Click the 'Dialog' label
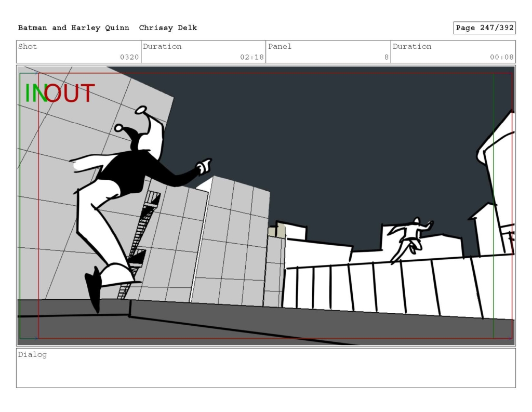This screenshot has width=532, height=412. (x=32, y=355)
